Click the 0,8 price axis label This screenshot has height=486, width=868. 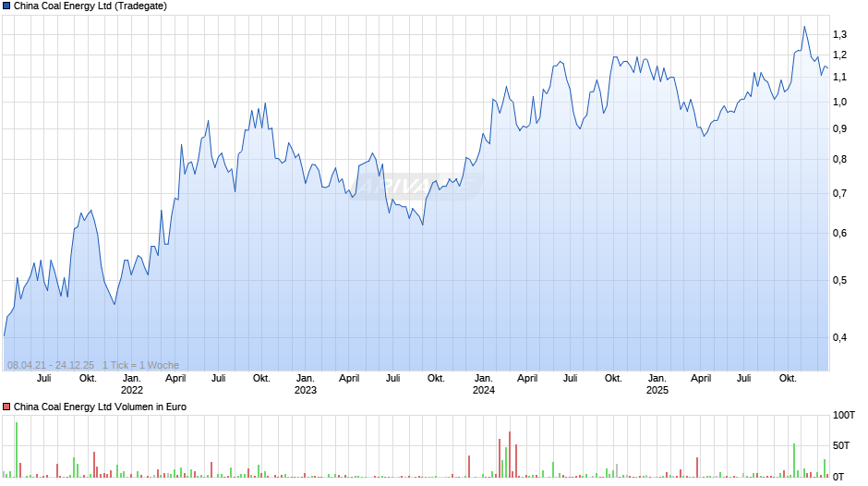point(839,160)
